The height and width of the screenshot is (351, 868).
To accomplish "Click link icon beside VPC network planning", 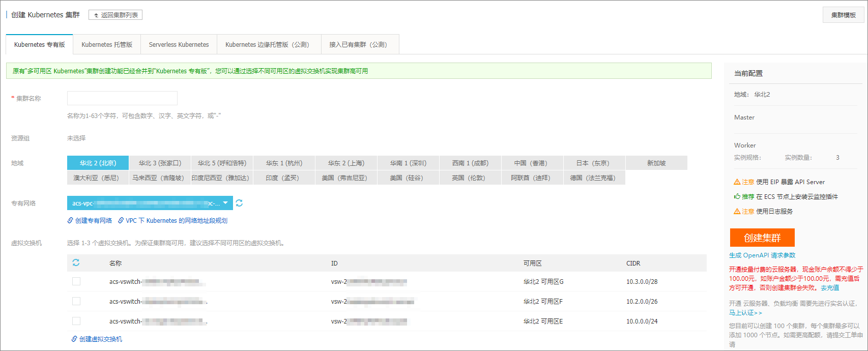I will 121,220.
